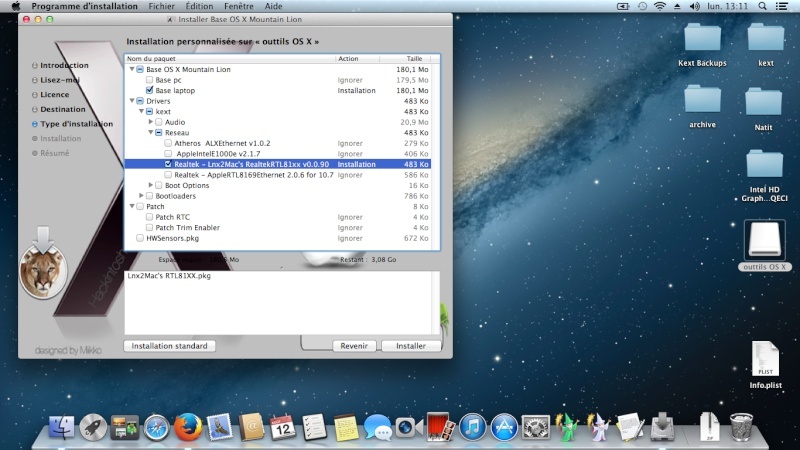
Task: Open System Preferences gear in dock
Action: click(536, 427)
